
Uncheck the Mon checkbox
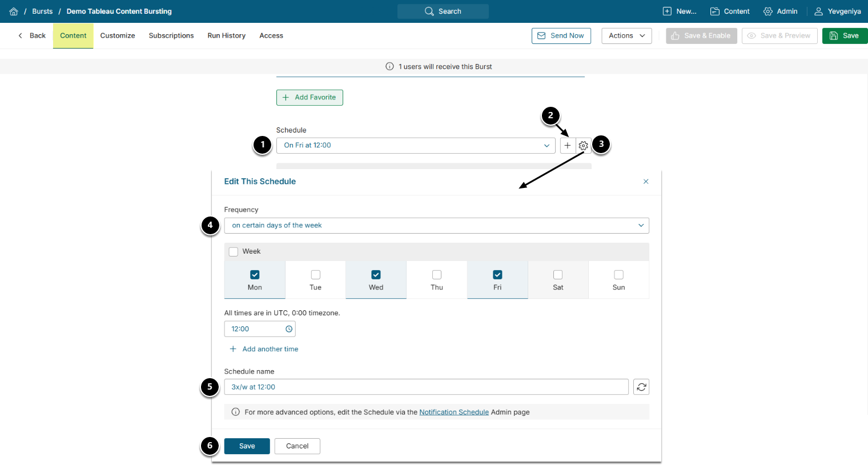[x=255, y=275]
